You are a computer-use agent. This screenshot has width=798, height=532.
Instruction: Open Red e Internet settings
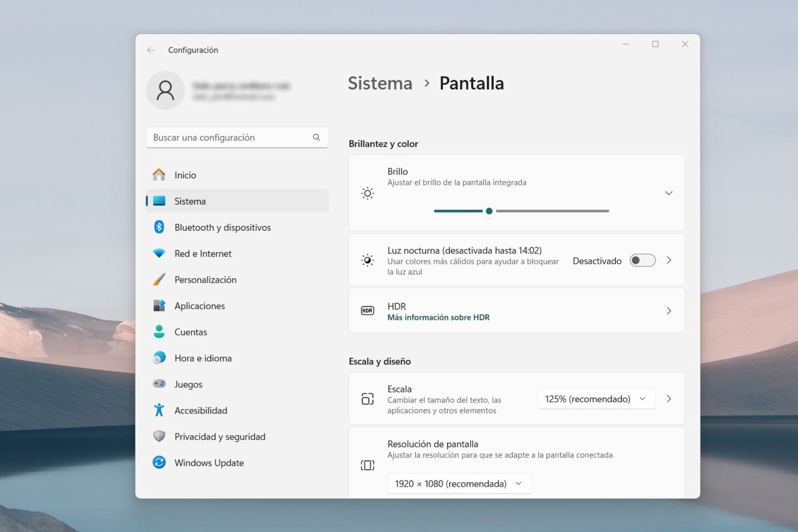tap(237, 254)
